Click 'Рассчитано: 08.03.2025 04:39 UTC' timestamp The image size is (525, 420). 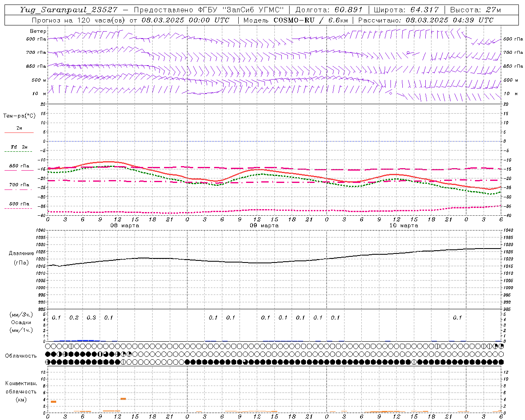426,20
